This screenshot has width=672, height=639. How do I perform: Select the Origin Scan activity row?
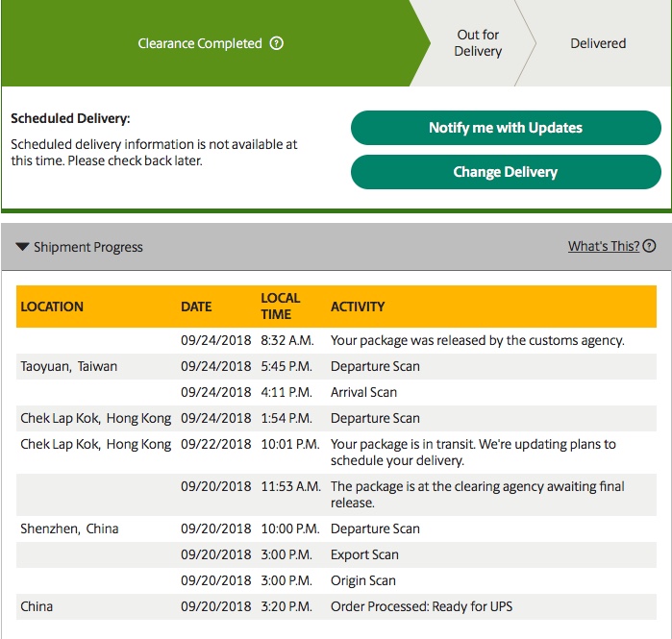(363, 580)
